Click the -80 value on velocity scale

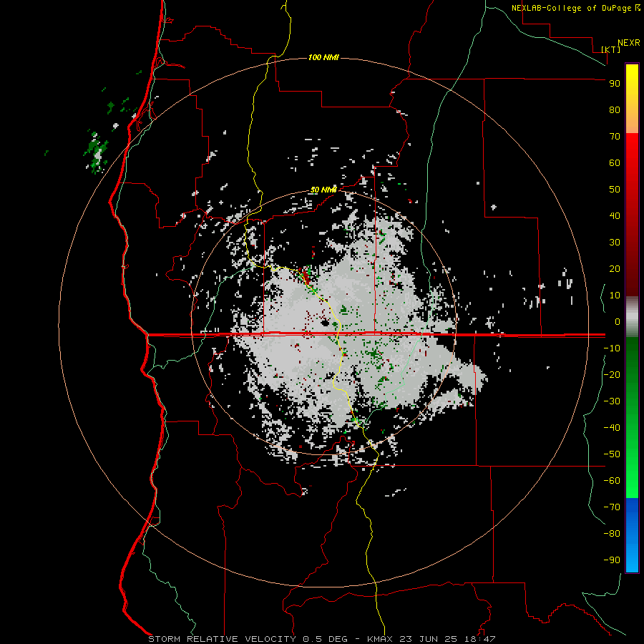(612, 534)
